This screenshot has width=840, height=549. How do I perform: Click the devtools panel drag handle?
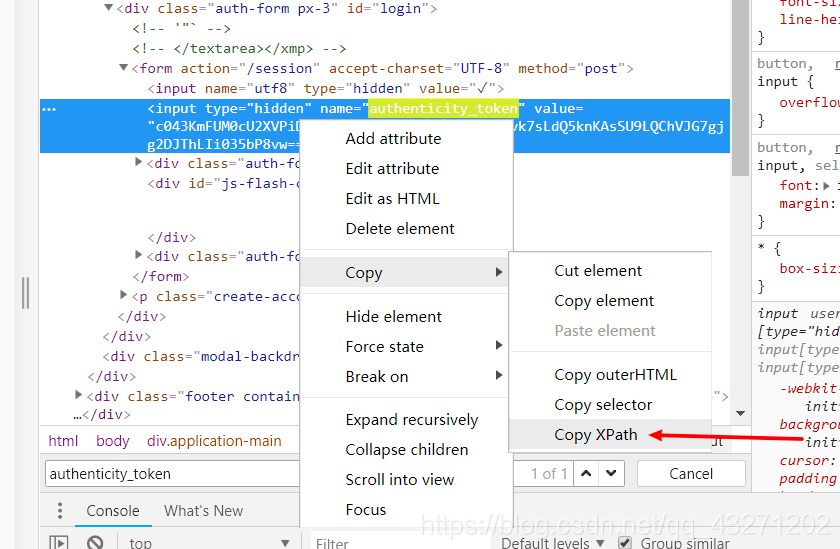(x=25, y=293)
